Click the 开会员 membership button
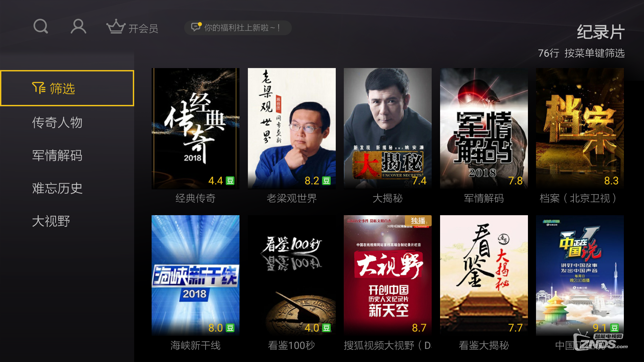Image resolution: width=644 pixels, height=362 pixels. (143, 28)
